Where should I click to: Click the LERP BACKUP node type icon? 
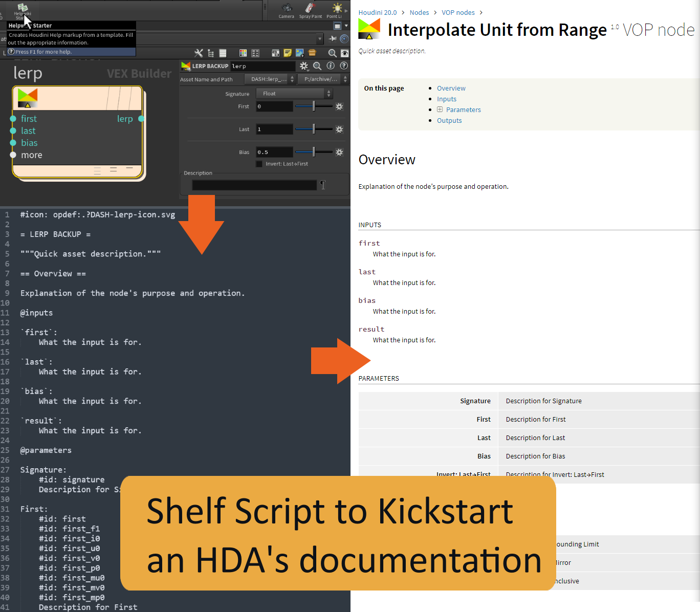pos(186,66)
